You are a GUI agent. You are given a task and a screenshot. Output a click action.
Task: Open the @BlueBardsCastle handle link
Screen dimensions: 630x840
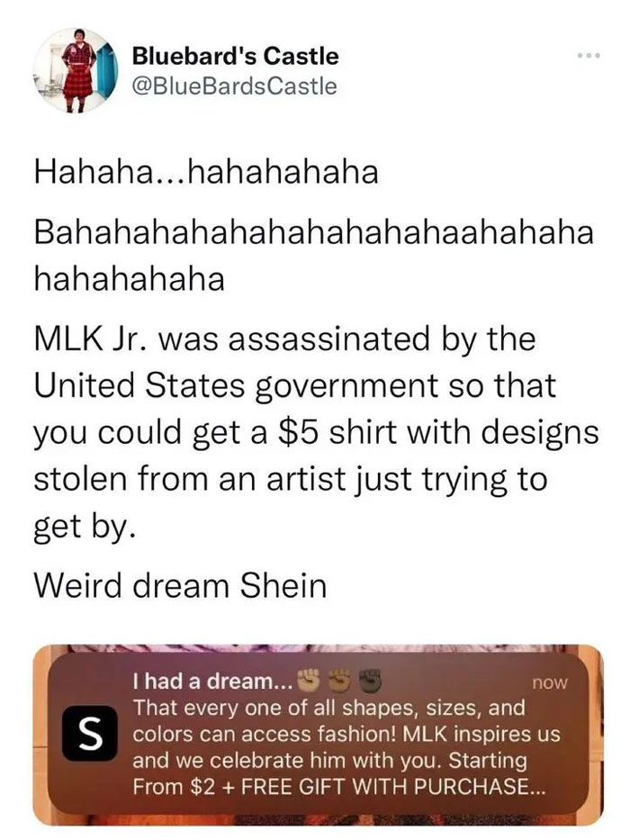pos(234,86)
